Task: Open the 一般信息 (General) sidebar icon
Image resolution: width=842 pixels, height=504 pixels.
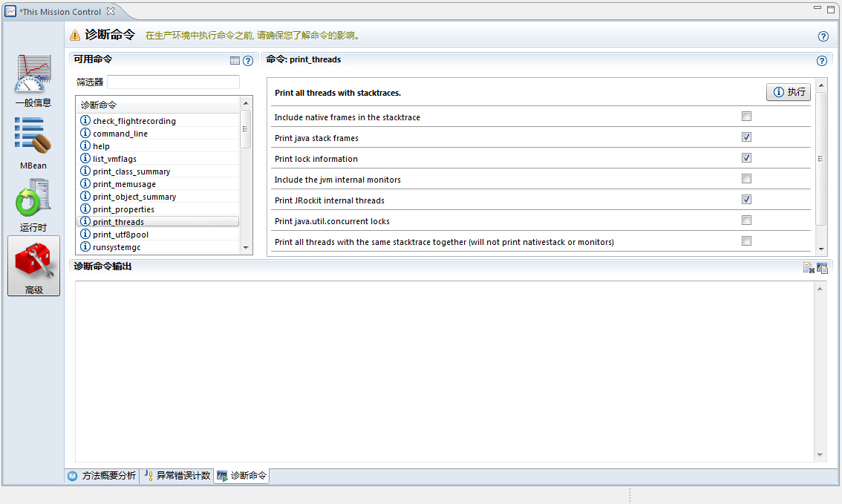Action: point(33,79)
